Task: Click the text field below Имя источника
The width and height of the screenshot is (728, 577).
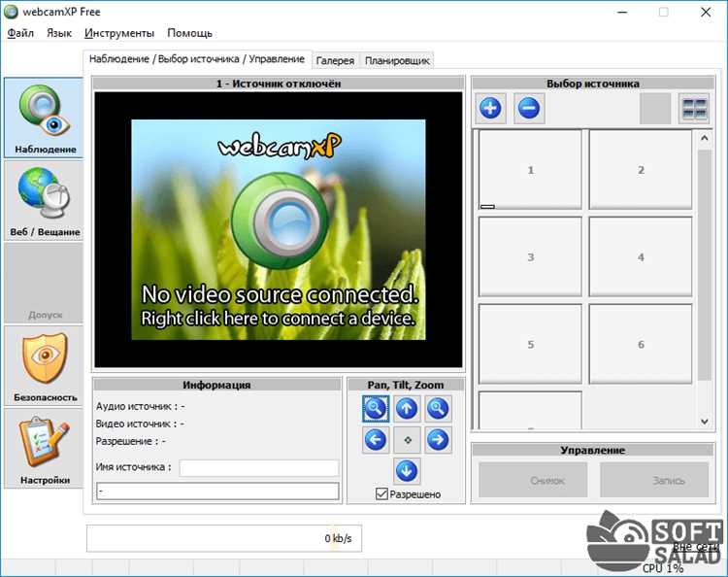Action: click(x=217, y=492)
